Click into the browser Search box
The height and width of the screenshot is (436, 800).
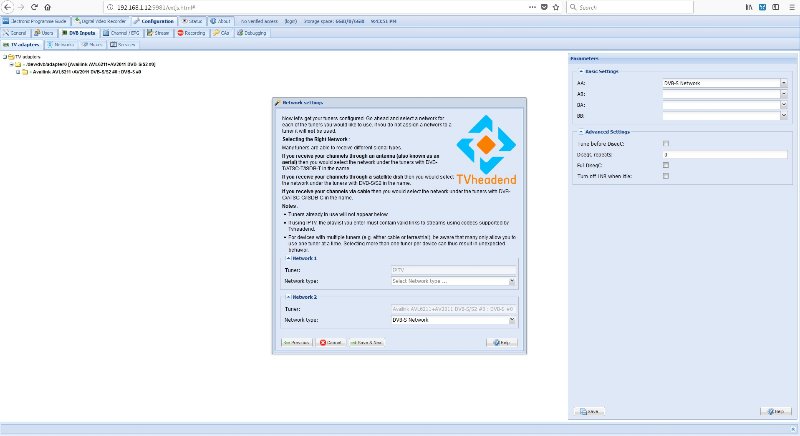[630, 7]
